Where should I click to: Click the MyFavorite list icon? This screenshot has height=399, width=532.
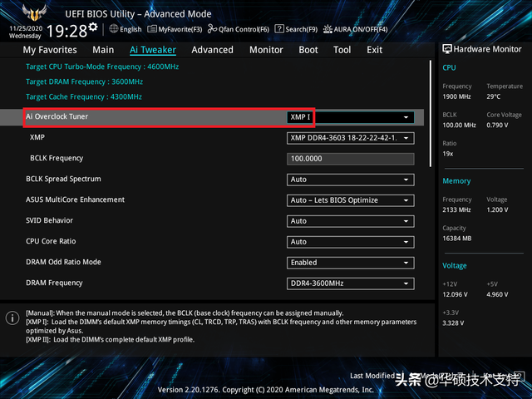[x=152, y=29]
